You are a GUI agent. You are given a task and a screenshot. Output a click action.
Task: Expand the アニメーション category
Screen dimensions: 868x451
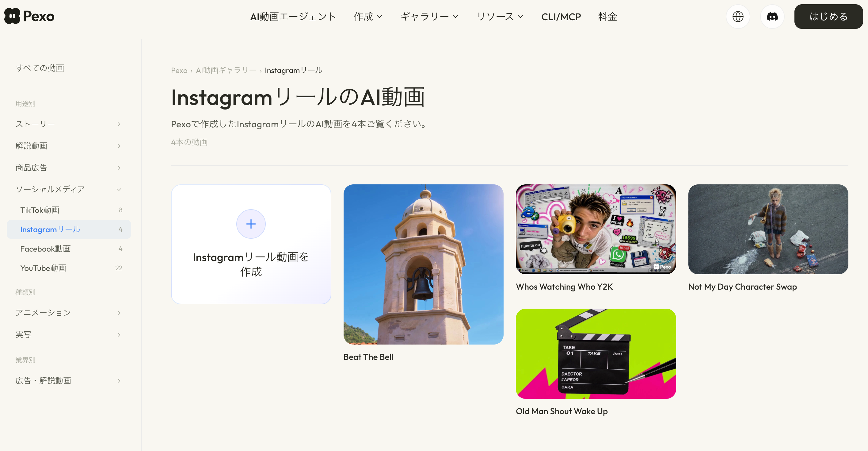click(68, 313)
